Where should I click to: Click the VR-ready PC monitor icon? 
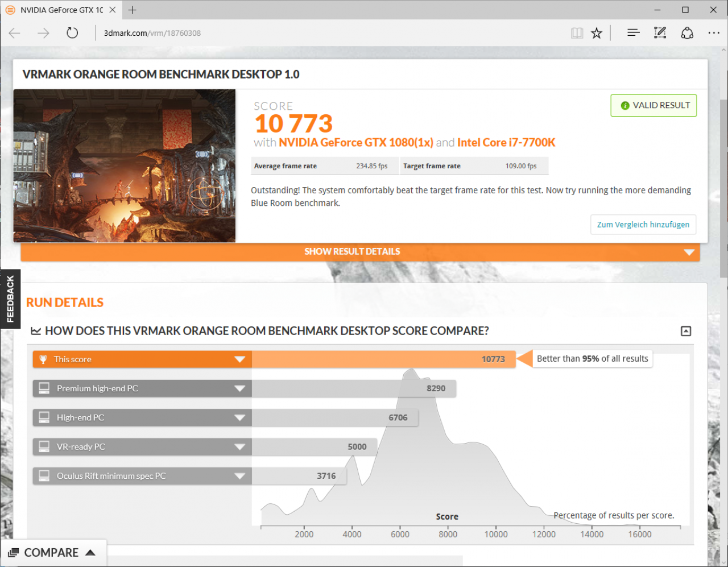coord(44,446)
